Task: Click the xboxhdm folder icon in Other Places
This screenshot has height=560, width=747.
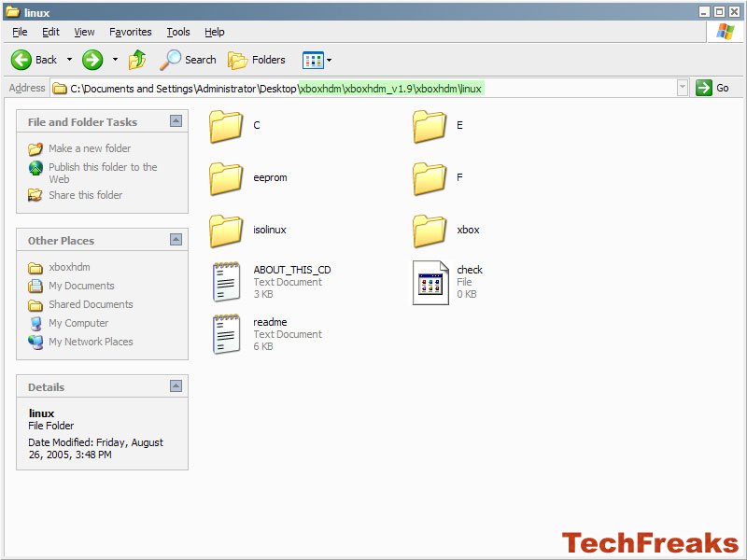Action: pyautogui.click(x=35, y=268)
